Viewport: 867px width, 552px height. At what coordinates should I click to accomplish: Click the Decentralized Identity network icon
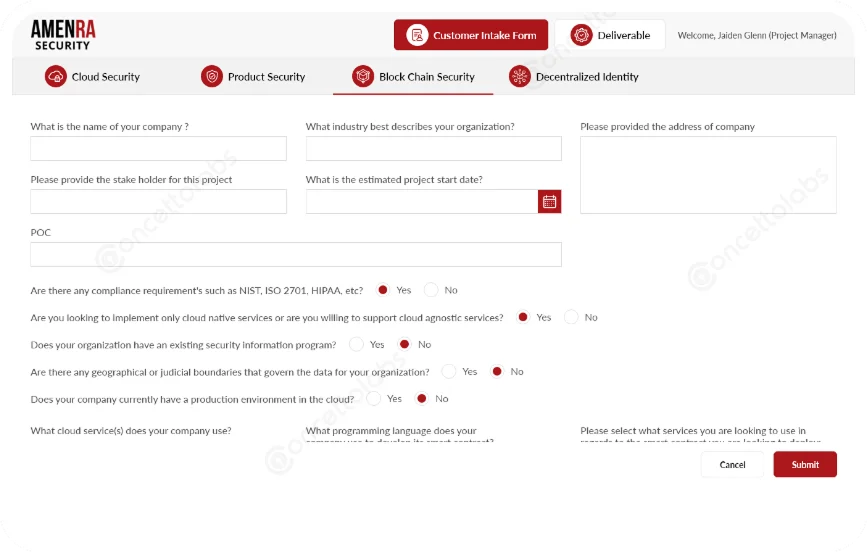(520, 77)
